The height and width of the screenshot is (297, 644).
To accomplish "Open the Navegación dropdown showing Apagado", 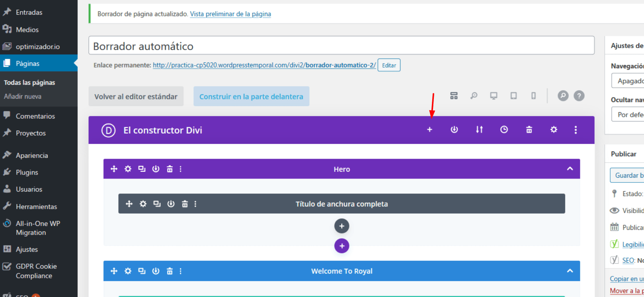I will 628,81.
